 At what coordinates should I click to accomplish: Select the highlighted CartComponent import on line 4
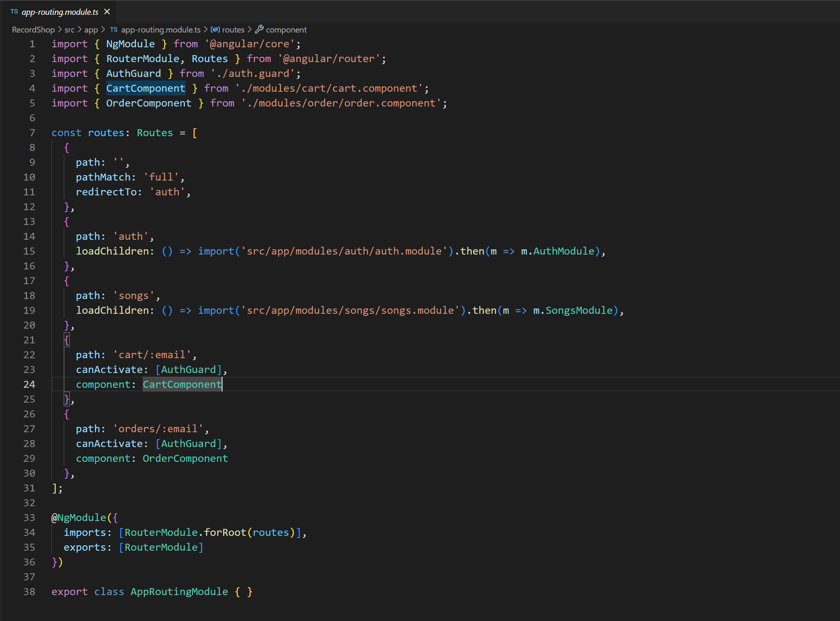tap(146, 88)
